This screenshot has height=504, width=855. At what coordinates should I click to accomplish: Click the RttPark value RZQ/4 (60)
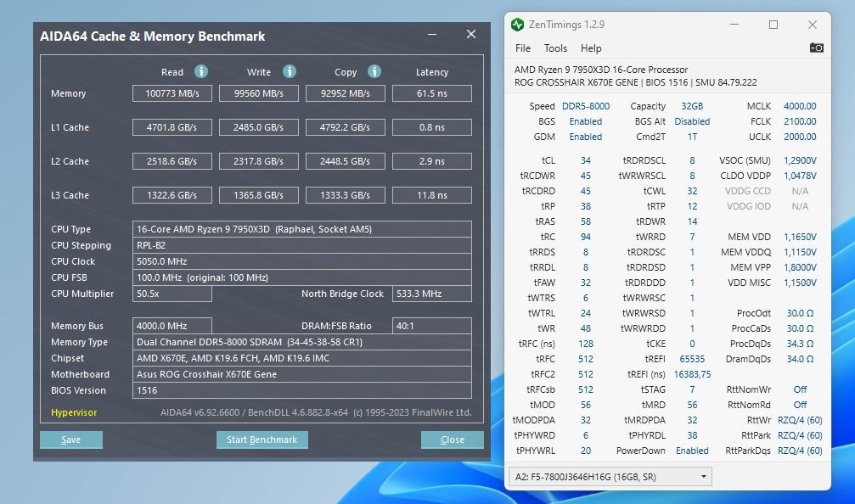(x=800, y=435)
